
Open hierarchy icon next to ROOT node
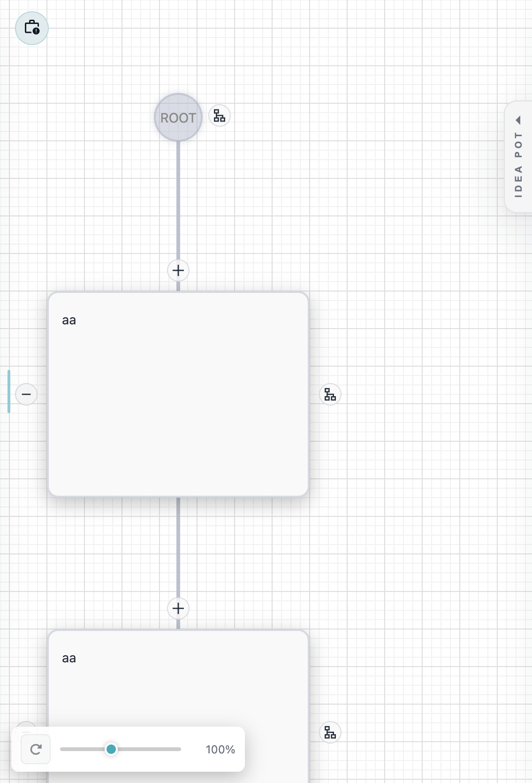click(x=219, y=115)
